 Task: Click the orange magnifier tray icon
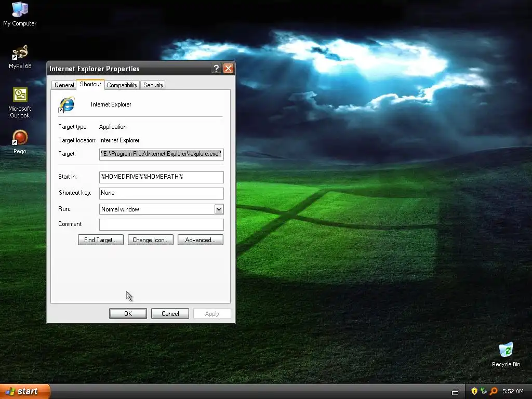click(x=494, y=391)
